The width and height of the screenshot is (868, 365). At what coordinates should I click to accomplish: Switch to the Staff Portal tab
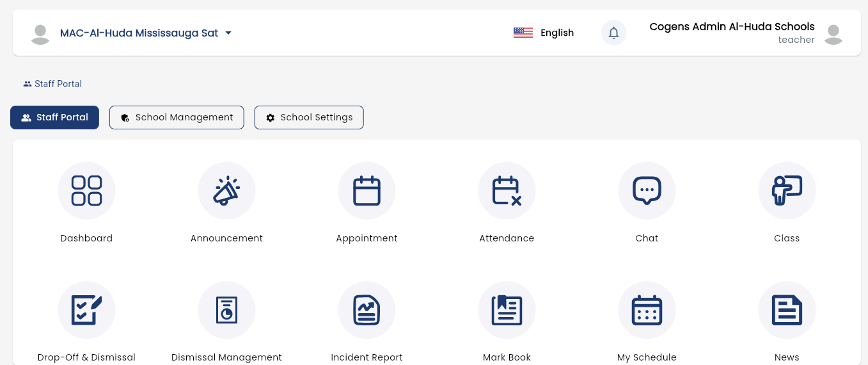[x=54, y=117]
